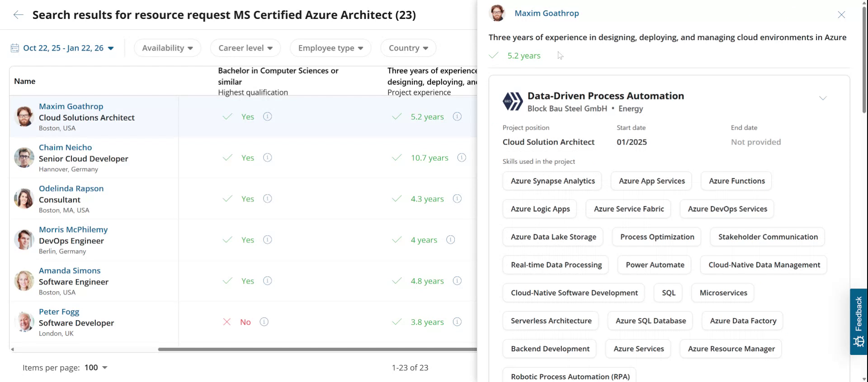
Task: Click the Name column header
Action: click(24, 81)
